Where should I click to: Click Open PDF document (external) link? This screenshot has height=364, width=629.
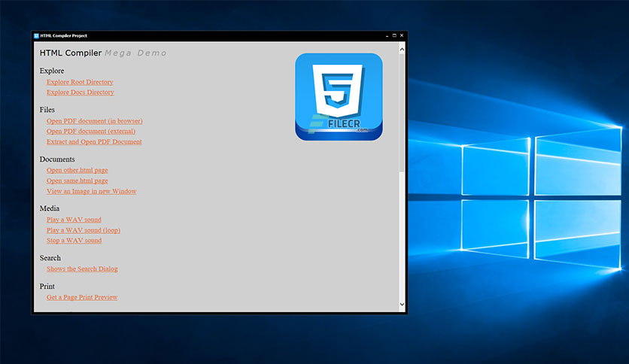click(x=90, y=131)
